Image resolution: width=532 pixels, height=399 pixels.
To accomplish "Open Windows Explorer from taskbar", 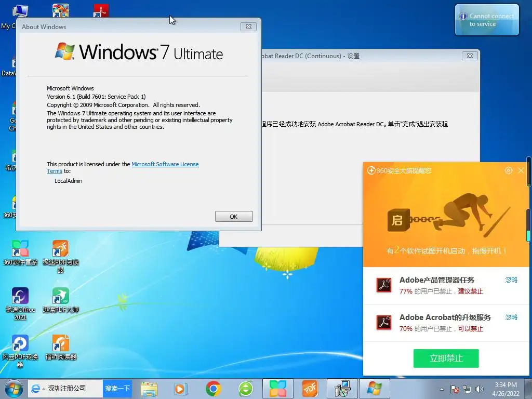I will 149,389.
